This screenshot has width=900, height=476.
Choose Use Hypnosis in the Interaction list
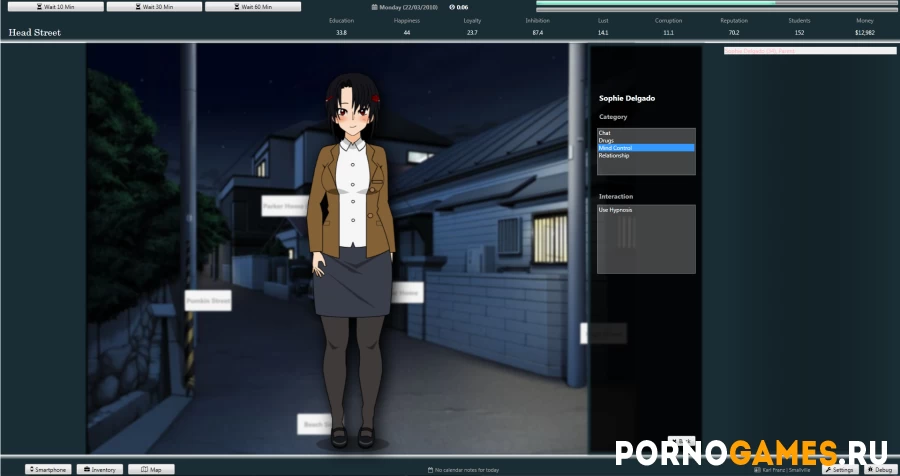point(646,210)
